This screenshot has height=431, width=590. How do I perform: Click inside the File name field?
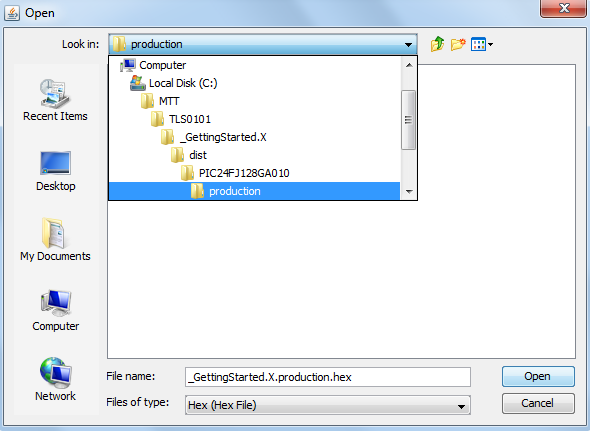click(x=328, y=377)
